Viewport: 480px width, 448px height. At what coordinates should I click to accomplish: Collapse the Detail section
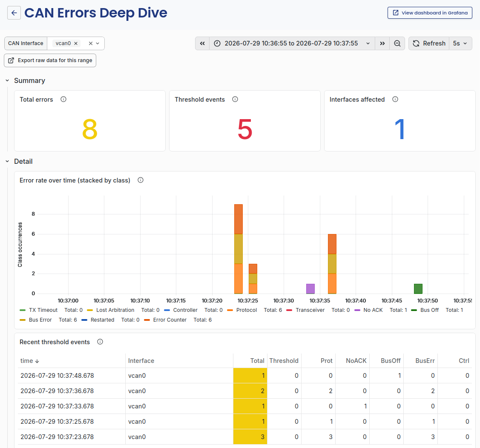pos(7,161)
